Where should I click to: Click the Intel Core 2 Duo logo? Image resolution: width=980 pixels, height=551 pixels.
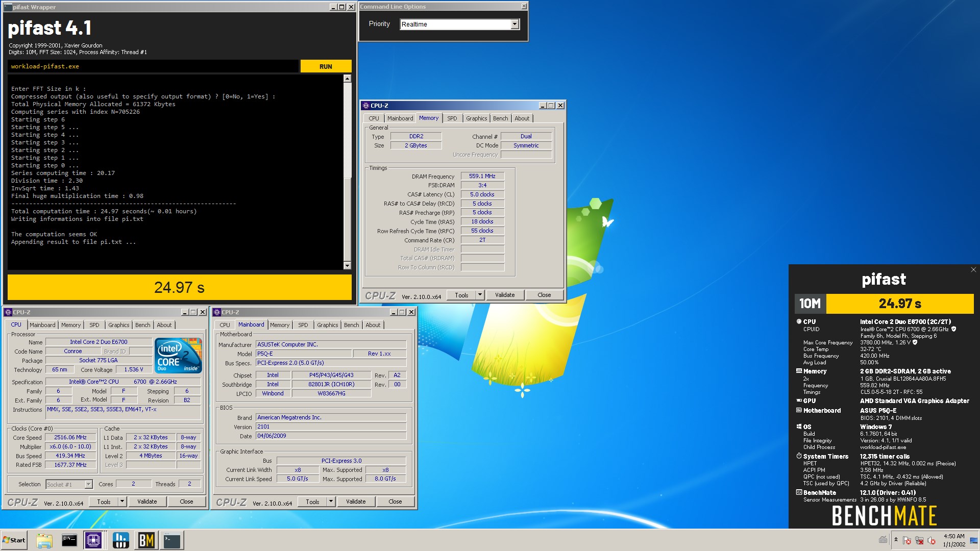[178, 356]
